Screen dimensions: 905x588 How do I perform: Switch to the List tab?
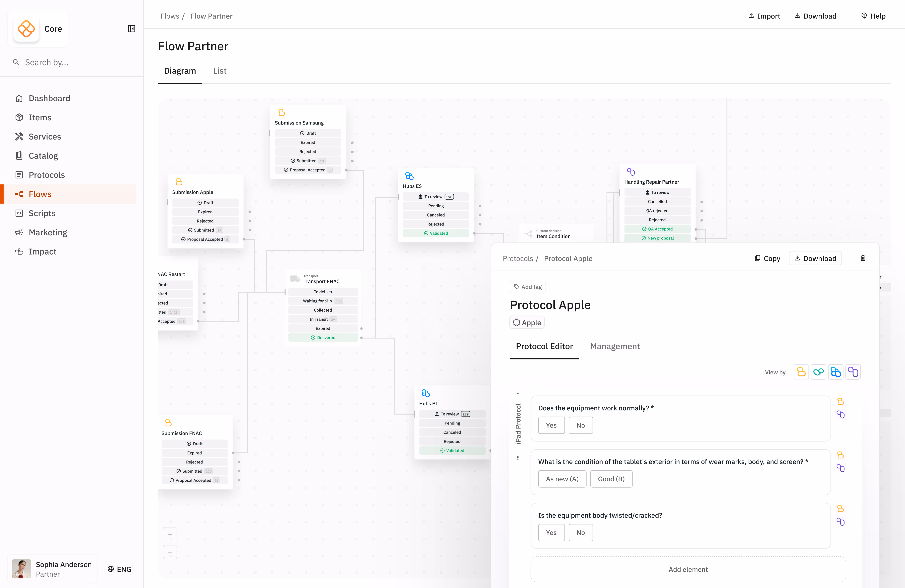(x=219, y=71)
